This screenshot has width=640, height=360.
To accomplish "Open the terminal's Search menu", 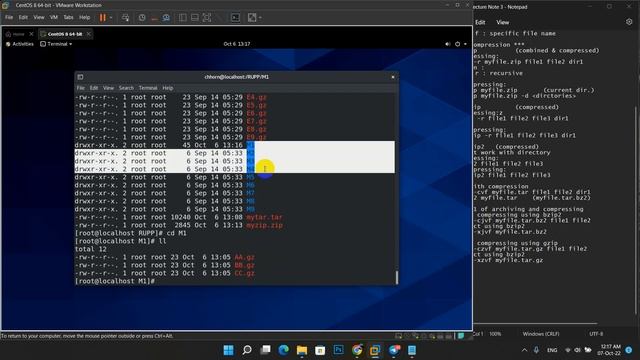I will pos(126,88).
